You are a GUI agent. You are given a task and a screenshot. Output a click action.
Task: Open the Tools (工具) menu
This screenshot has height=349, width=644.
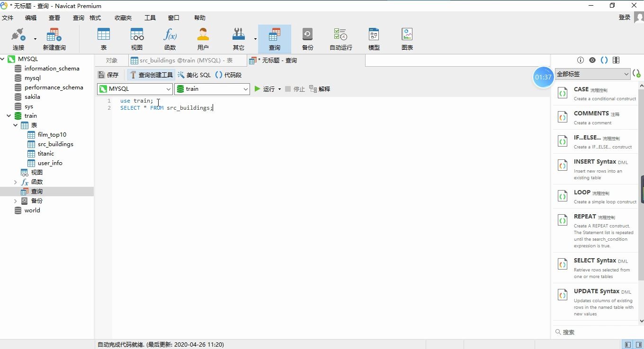[150, 17]
